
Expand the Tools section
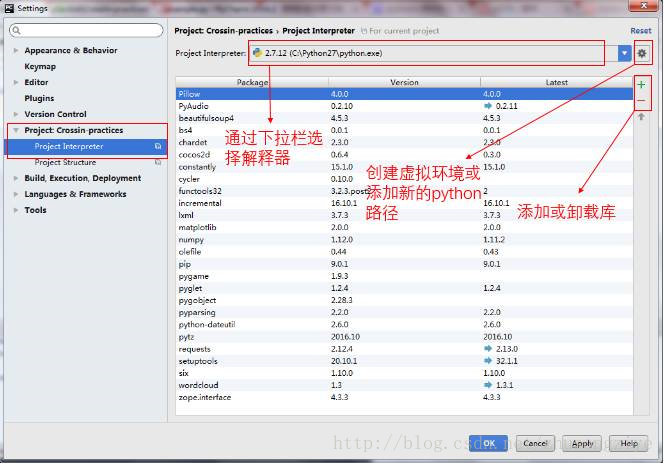coord(16,210)
